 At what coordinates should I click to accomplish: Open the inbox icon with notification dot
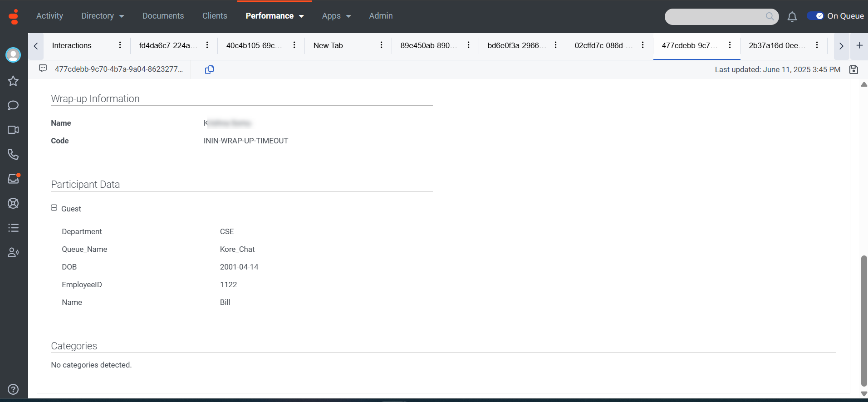13,179
